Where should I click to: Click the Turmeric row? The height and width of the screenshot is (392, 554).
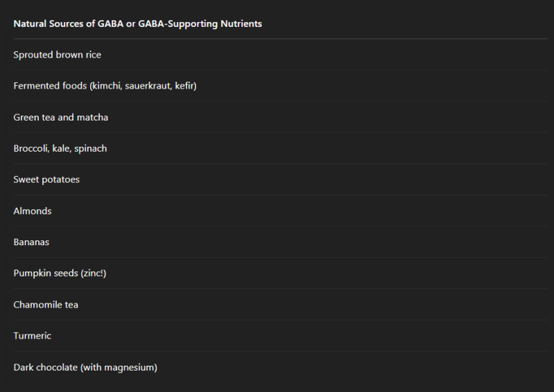click(x=33, y=335)
